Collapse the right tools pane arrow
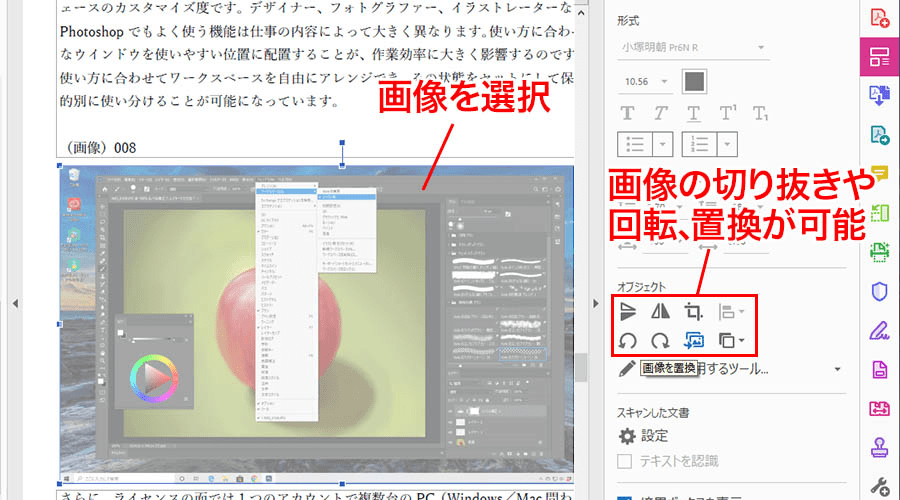 [595, 303]
